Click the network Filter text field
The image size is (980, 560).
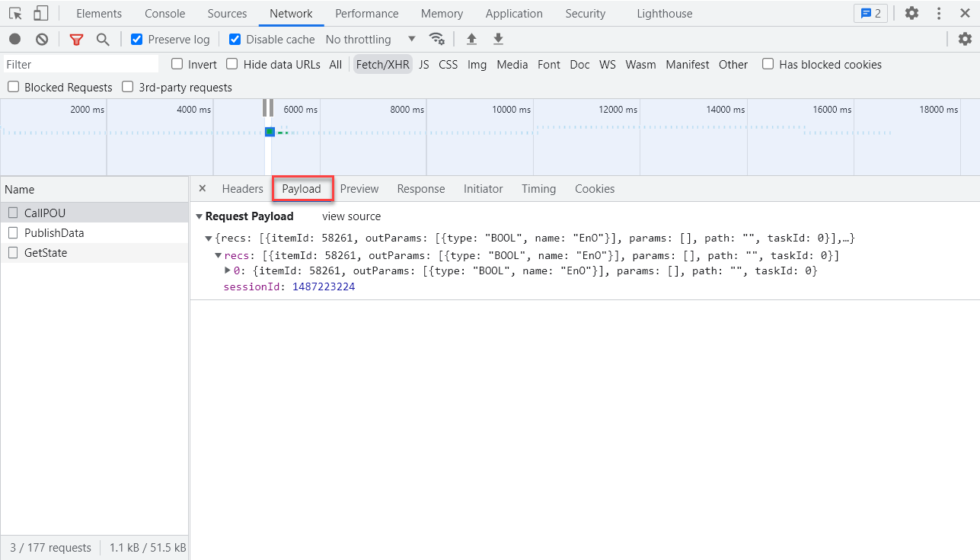pyautogui.click(x=81, y=65)
